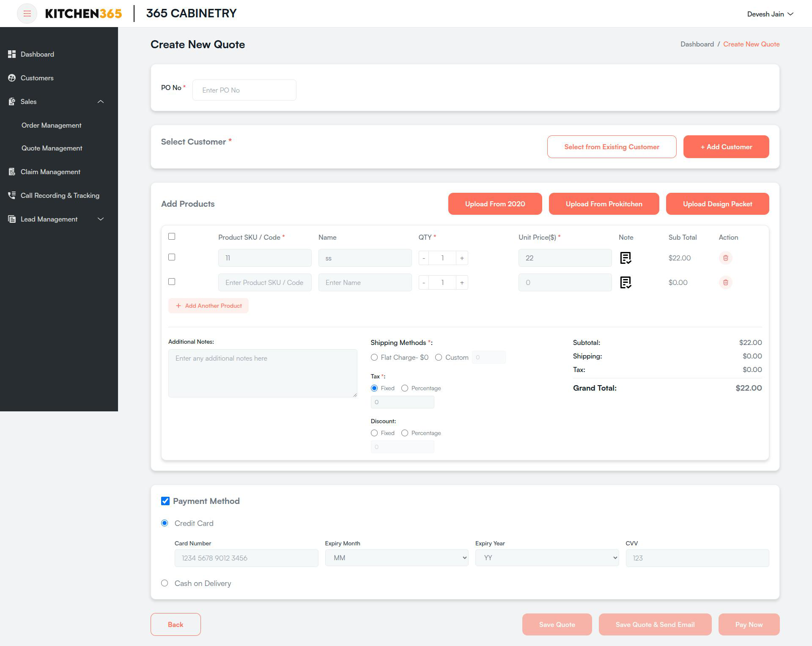Open the note icon for first product row

click(625, 258)
